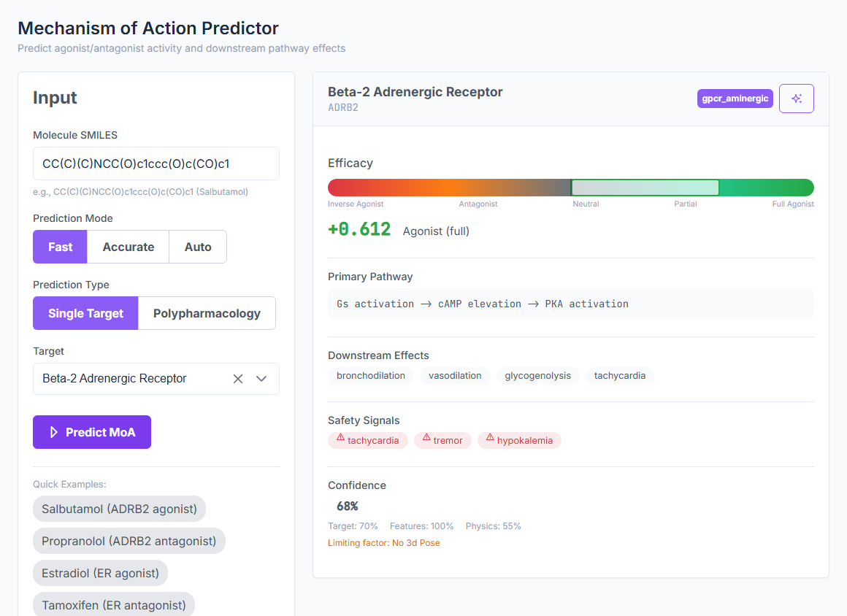Click the Limiting factor: No 3d Pose text
Screen dimensions: 847x616
(384, 543)
